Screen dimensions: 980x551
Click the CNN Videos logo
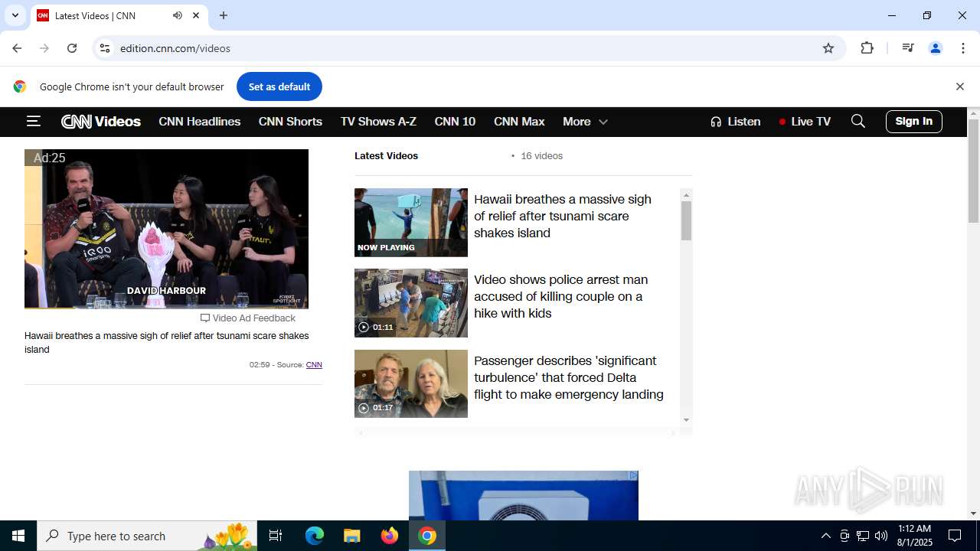click(101, 122)
